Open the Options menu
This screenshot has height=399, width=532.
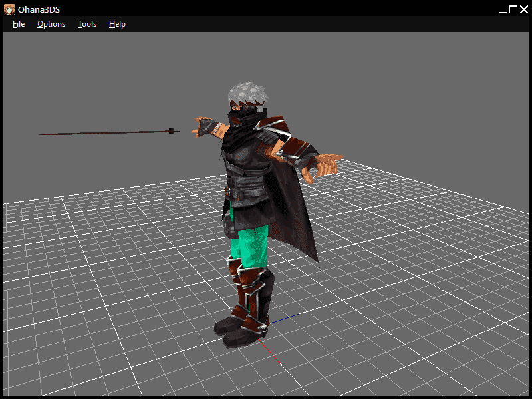[x=51, y=24]
